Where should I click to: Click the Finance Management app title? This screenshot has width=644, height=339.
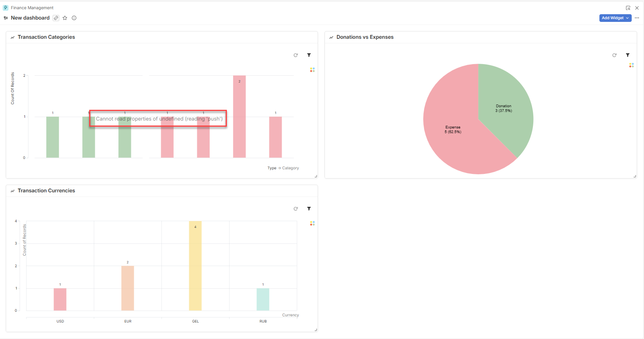tap(32, 8)
